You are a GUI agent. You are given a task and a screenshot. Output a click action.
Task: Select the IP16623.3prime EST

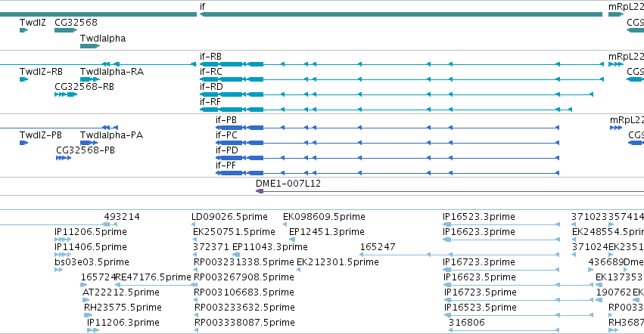(501, 240)
